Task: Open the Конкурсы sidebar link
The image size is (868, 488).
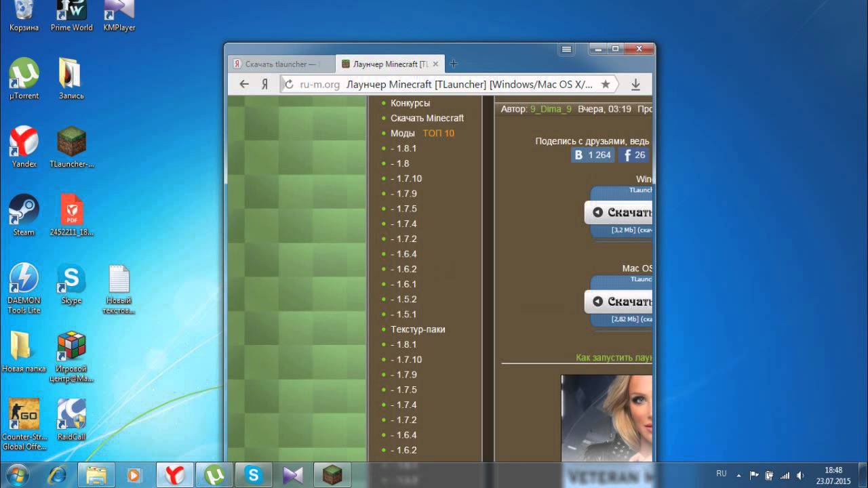Action: click(x=410, y=103)
